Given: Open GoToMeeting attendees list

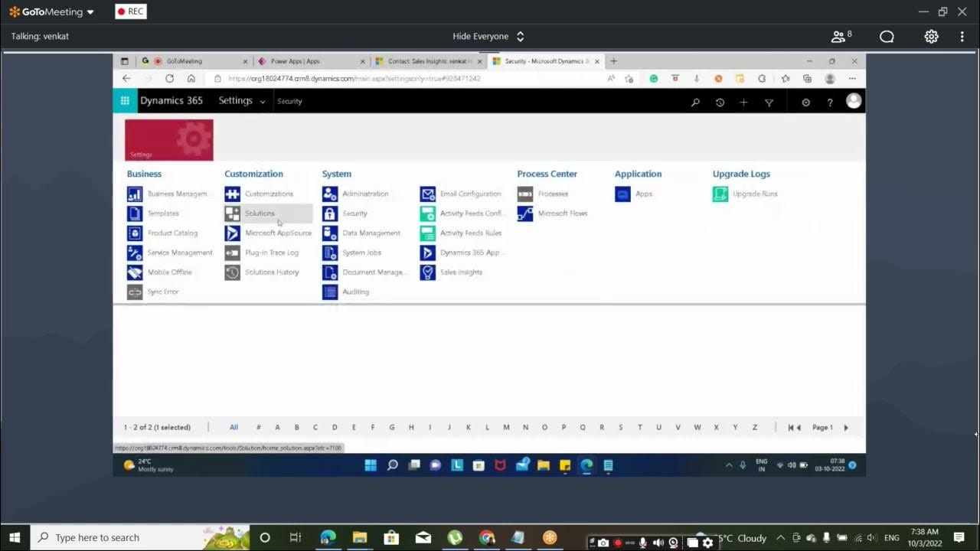Looking at the screenshot, I should point(841,36).
